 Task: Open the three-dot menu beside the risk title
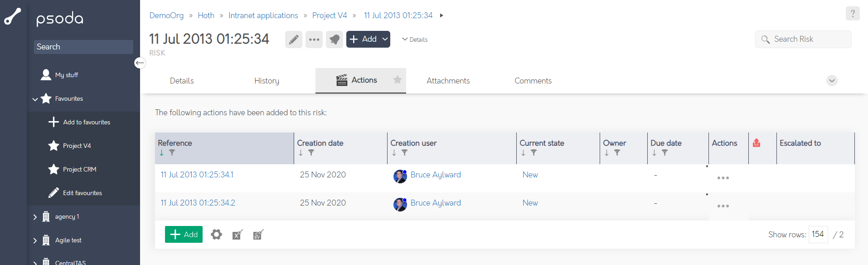[314, 39]
